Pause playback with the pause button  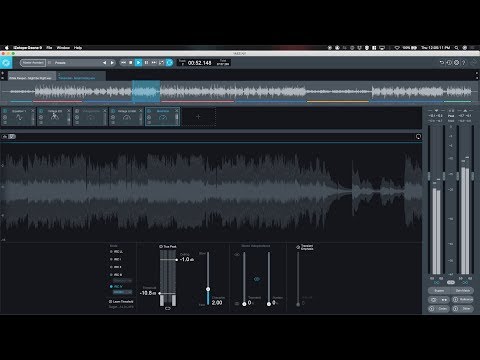(x=146, y=63)
